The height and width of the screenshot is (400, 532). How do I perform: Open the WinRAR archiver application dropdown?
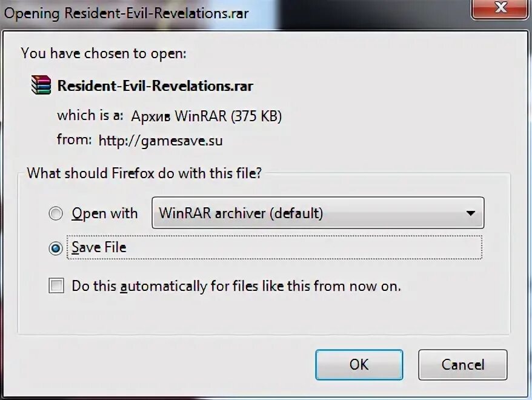pyautogui.click(x=318, y=213)
